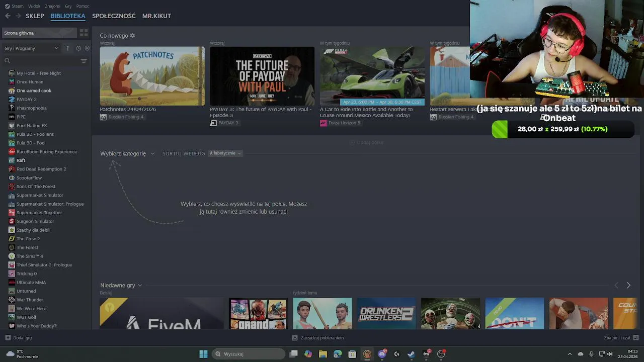Open the Widok menu
Image resolution: width=644 pixels, height=362 pixels.
click(34, 6)
